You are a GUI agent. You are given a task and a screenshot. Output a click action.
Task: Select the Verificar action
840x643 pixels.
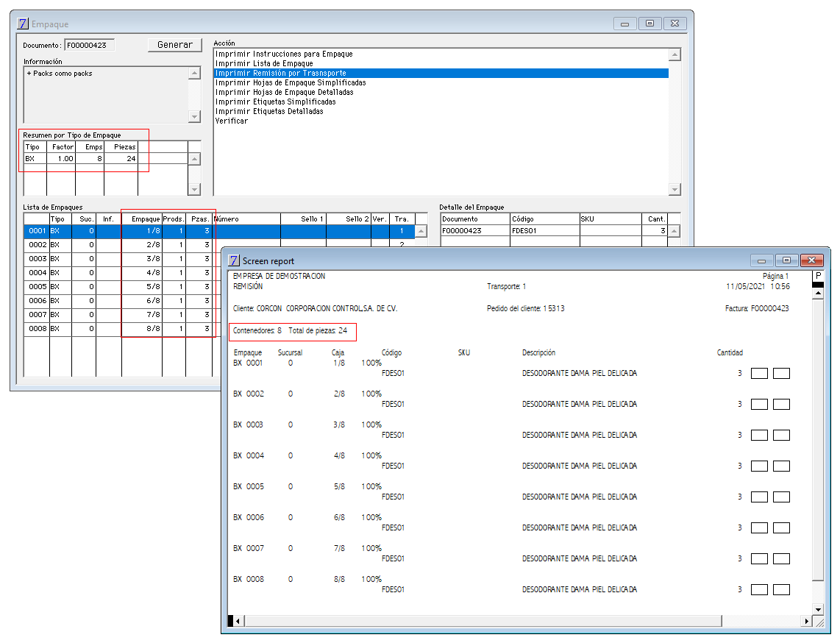pos(441,121)
